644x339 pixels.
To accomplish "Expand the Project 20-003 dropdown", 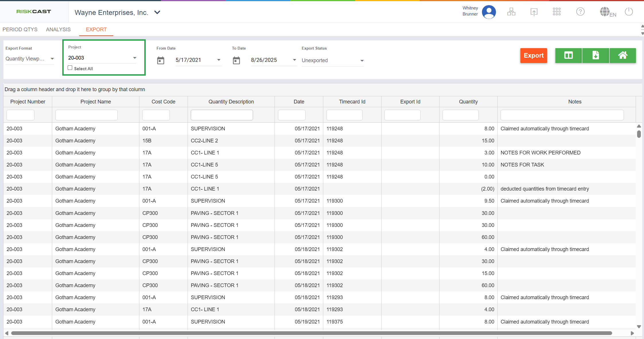I will pyautogui.click(x=135, y=58).
